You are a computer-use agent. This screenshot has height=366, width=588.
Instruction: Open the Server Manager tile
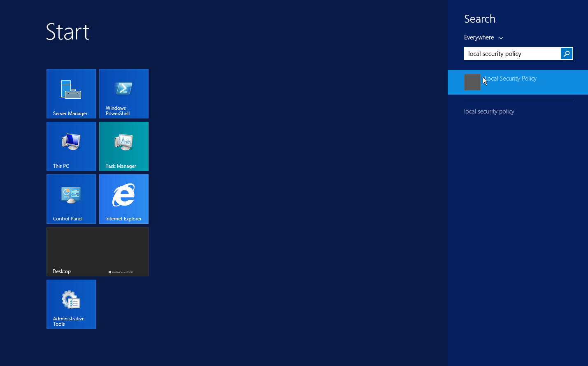(71, 94)
